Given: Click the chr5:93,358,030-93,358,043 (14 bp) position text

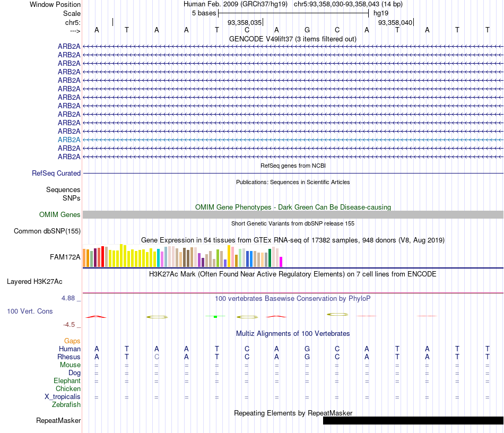Looking at the screenshot, I should click(x=348, y=4).
